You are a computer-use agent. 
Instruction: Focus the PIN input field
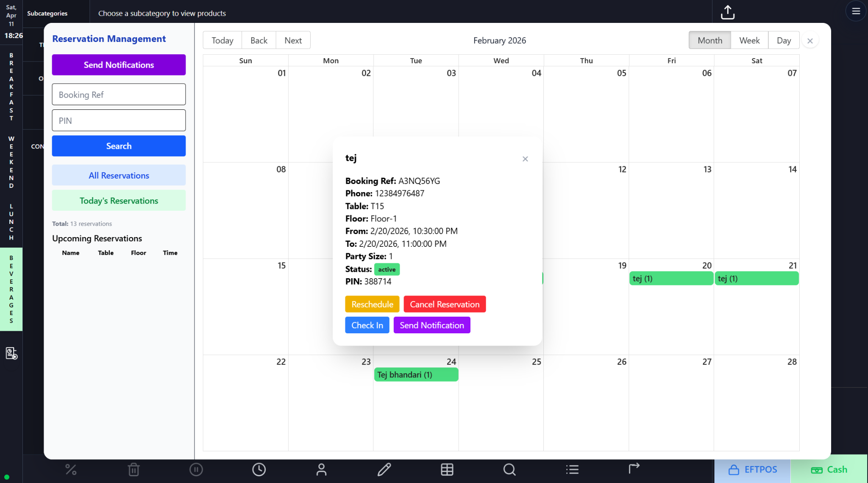[x=119, y=120]
